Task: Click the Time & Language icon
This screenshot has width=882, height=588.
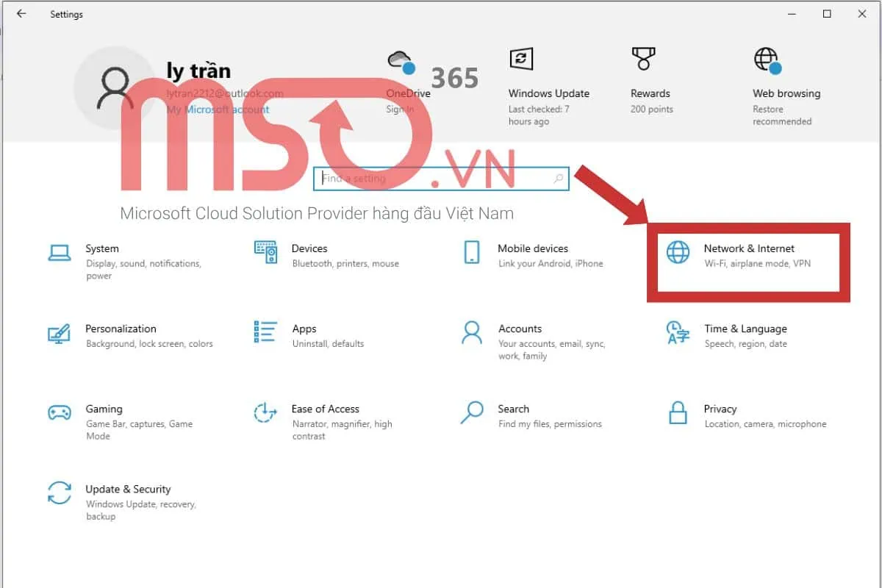Action: click(x=678, y=332)
